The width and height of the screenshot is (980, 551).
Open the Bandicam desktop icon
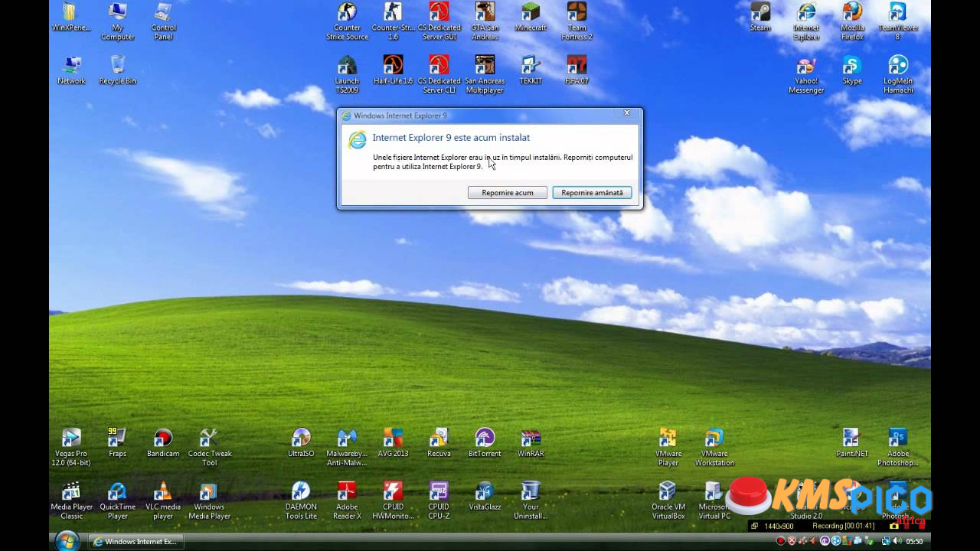(163, 443)
